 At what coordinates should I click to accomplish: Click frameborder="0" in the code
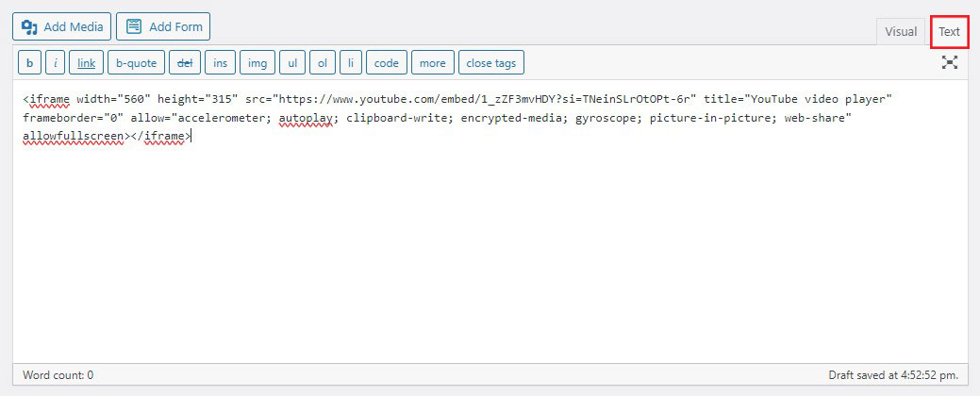(x=74, y=118)
